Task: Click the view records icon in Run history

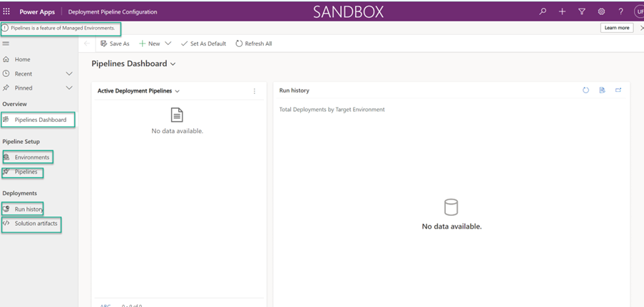Action: pos(602,90)
